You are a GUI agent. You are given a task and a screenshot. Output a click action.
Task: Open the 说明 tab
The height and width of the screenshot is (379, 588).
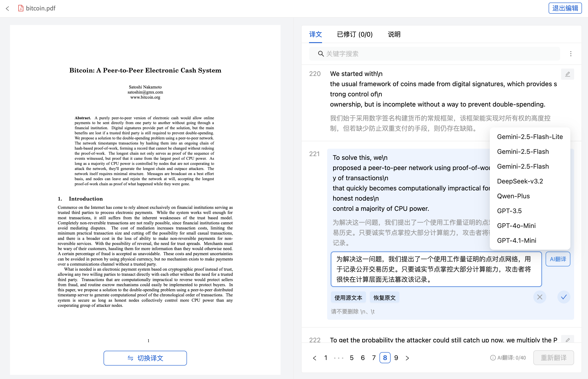(394, 34)
